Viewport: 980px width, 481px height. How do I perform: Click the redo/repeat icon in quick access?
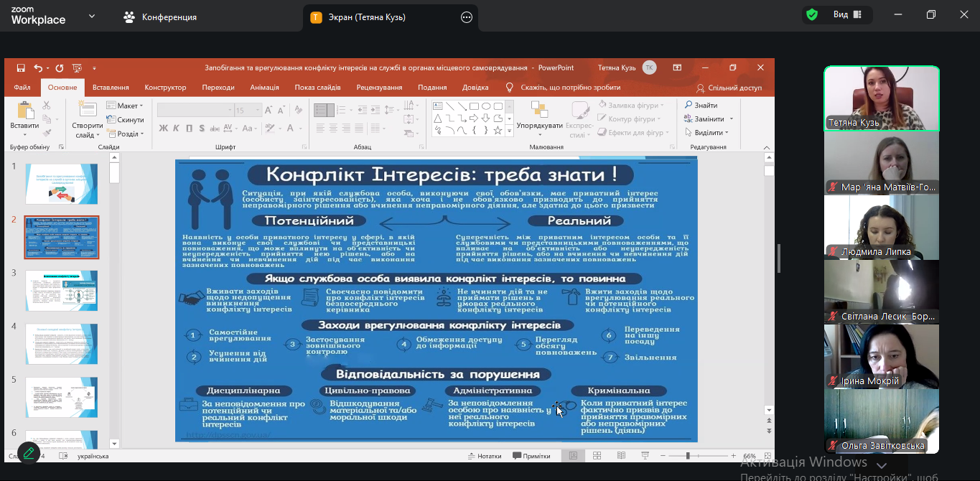[59, 68]
